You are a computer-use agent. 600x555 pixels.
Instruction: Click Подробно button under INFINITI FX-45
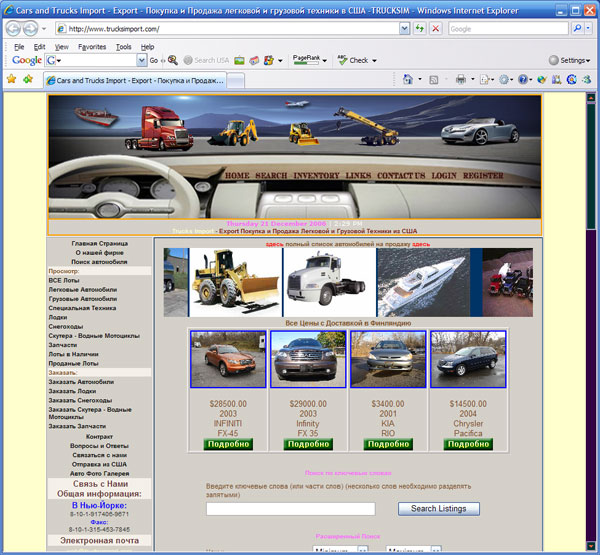(228, 444)
